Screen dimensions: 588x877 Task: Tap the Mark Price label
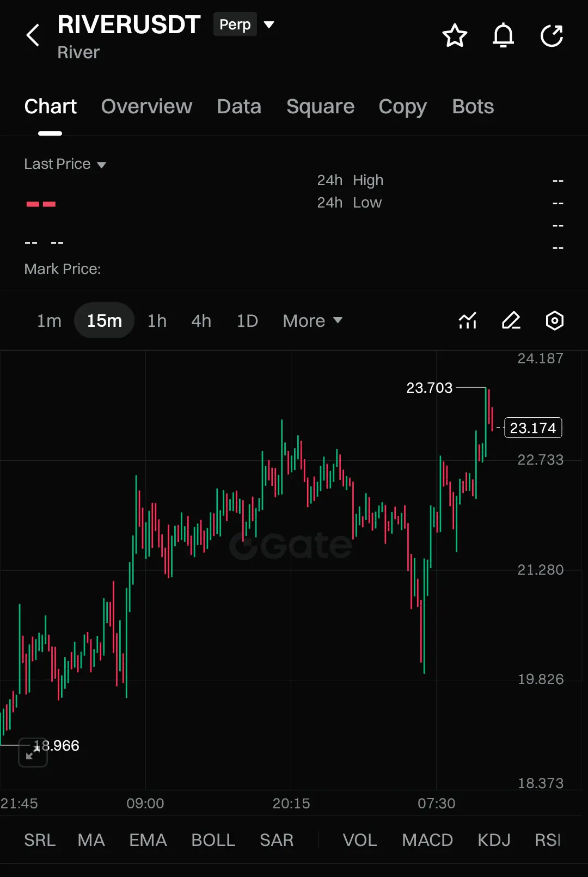pos(63,269)
